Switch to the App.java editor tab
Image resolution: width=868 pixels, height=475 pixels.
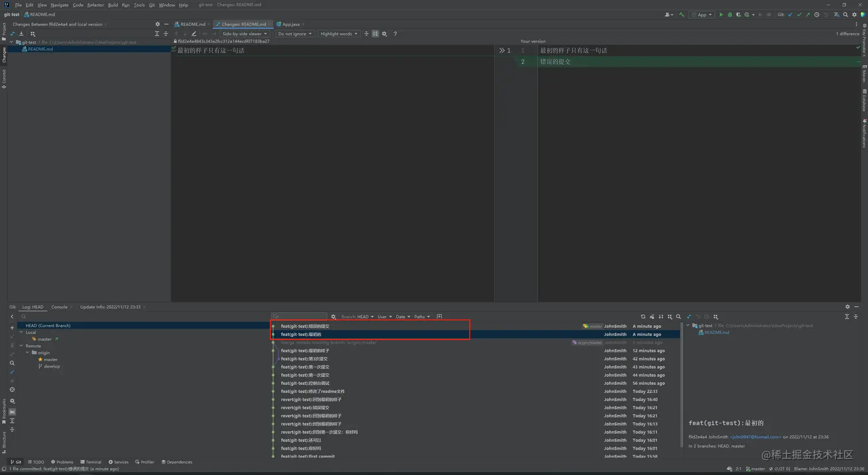pos(290,24)
